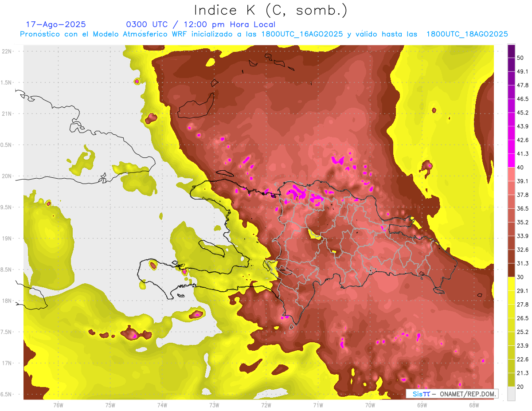
Task: Click the "49.1" color scale value
Action: point(523,71)
